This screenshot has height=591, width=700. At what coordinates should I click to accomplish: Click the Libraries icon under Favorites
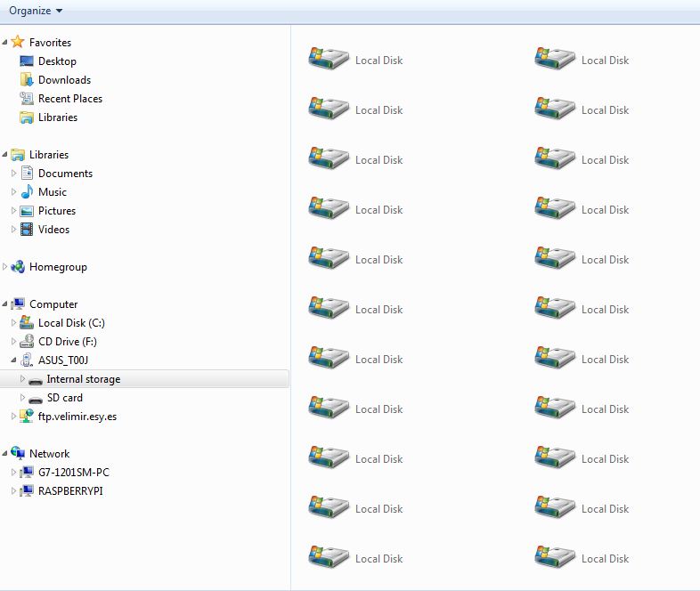pos(27,117)
